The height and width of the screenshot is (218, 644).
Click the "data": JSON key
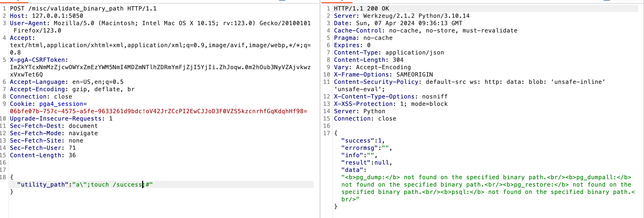pyautogui.click(x=354, y=170)
